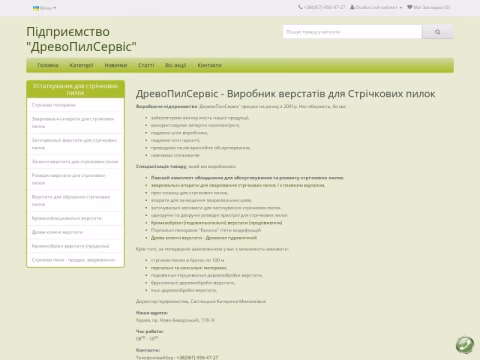The height and width of the screenshot is (360, 480).
Task: Open the fourth sidebar category about верстати для стрічкових пилок
Action: point(75,162)
